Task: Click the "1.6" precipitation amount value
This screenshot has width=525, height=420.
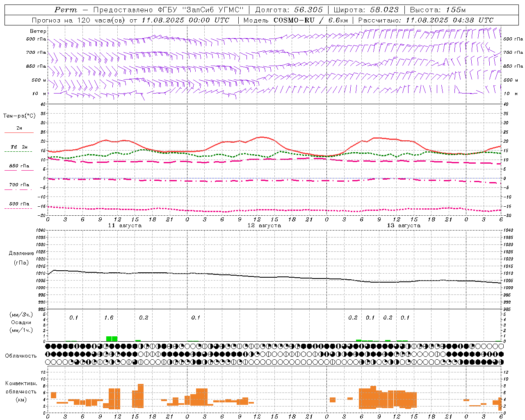Action: pos(109,318)
